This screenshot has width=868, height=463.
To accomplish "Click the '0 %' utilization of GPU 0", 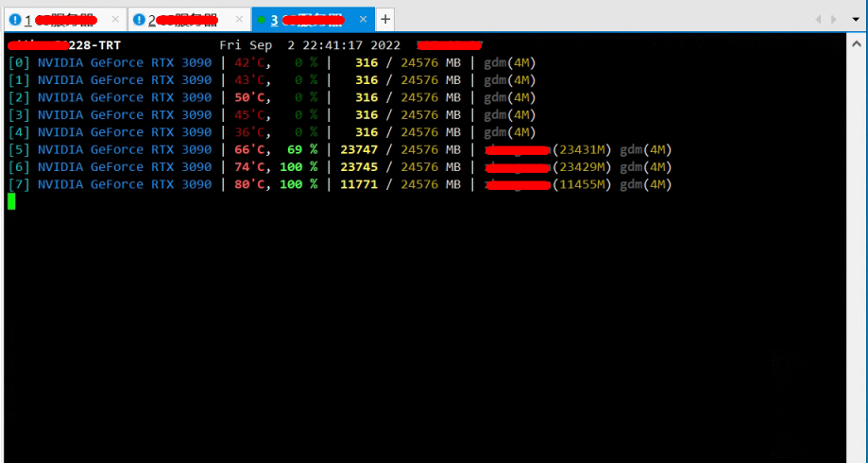I will pos(306,62).
